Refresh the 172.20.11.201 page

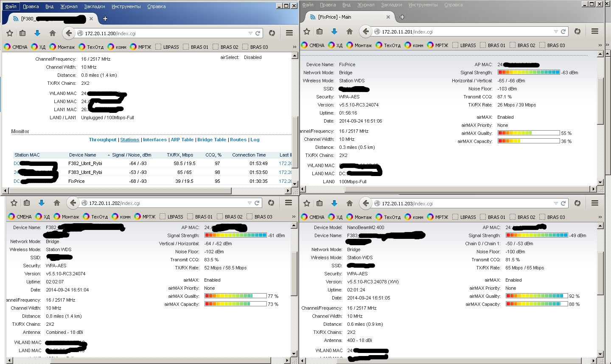[563, 31]
